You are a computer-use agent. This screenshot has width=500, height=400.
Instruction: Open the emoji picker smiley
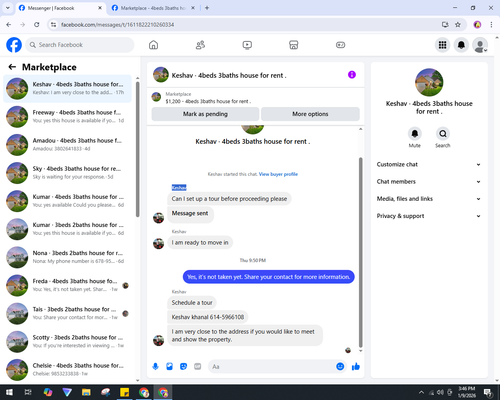click(x=340, y=366)
